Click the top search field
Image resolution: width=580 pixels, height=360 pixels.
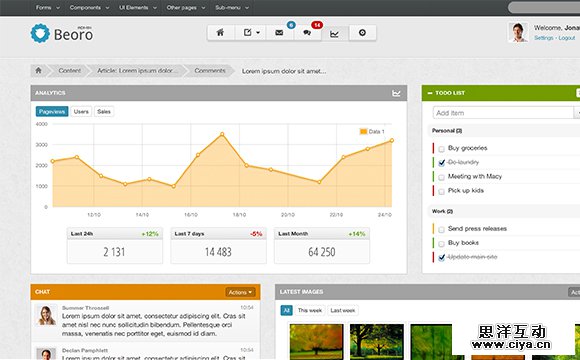tap(544, 7)
